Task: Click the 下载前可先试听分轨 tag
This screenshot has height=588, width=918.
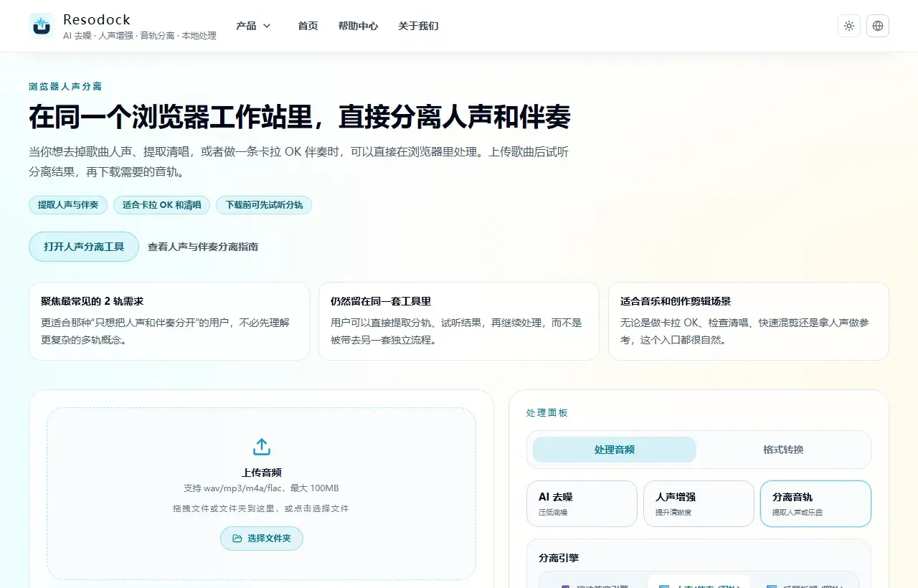Action: 264,205
